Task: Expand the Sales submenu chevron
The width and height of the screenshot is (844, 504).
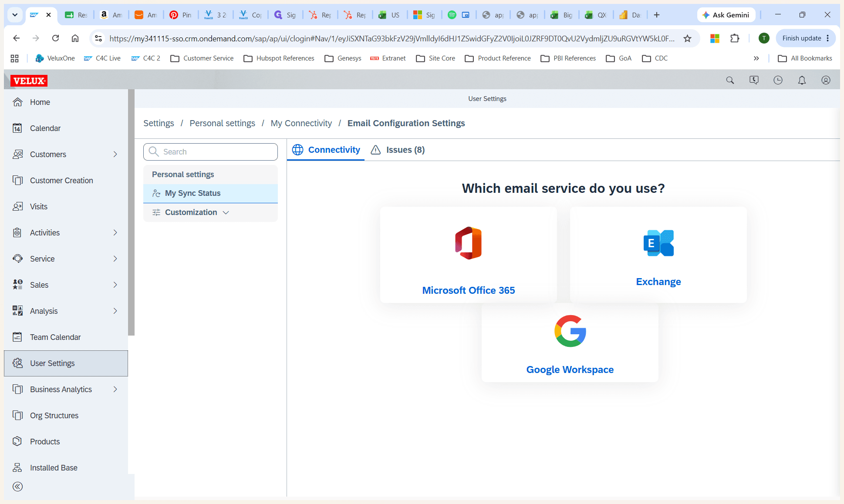Action: click(115, 285)
